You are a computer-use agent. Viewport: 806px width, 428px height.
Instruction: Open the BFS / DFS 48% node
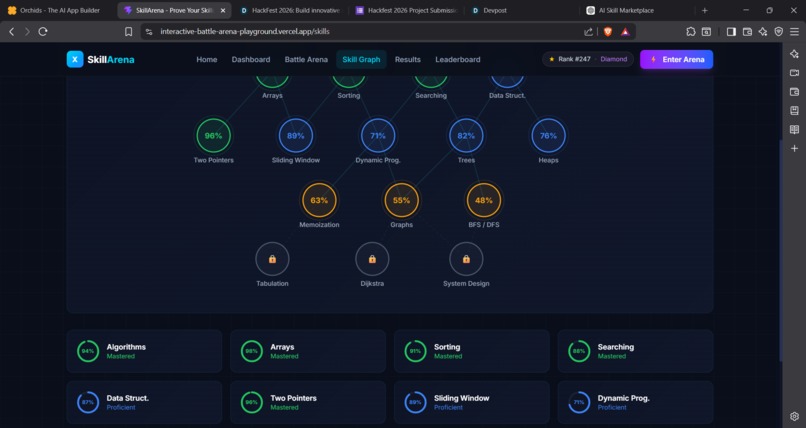(484, 200)
